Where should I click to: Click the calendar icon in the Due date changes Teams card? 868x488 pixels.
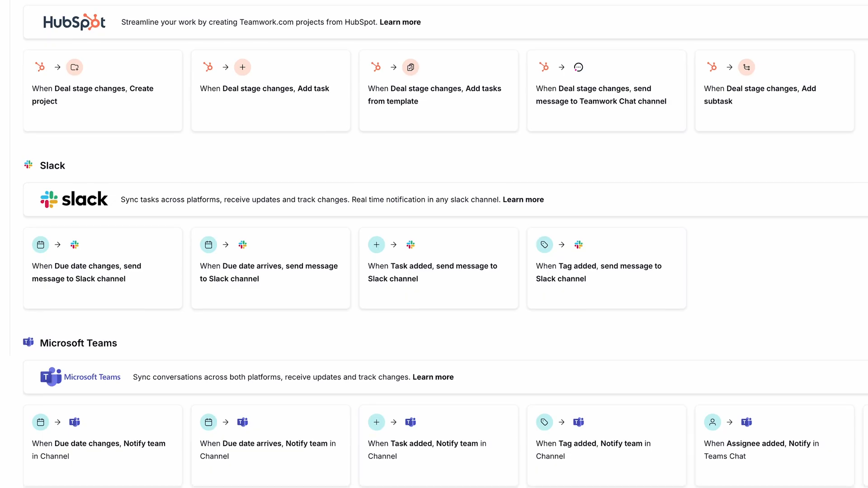tap(41, 422)
